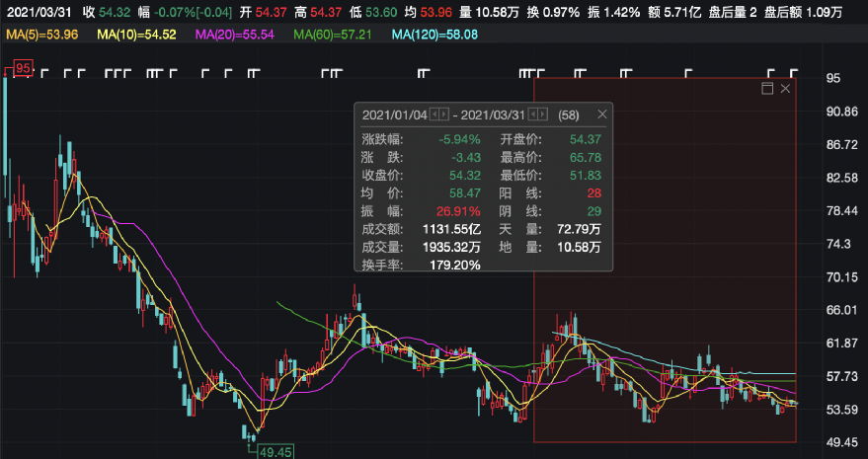Select the 2021/03/31 date in the header

point(39,12)
